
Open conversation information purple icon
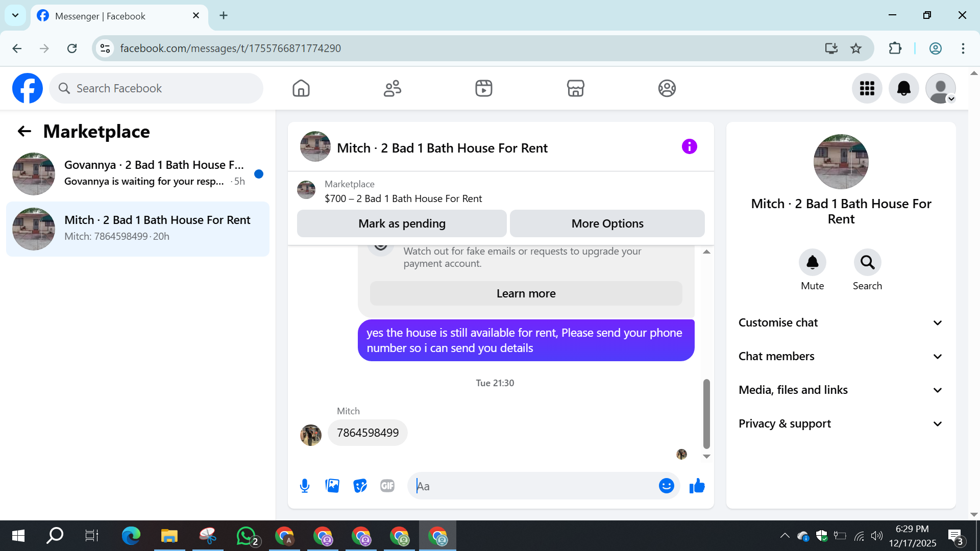click(x=689, y=147)
